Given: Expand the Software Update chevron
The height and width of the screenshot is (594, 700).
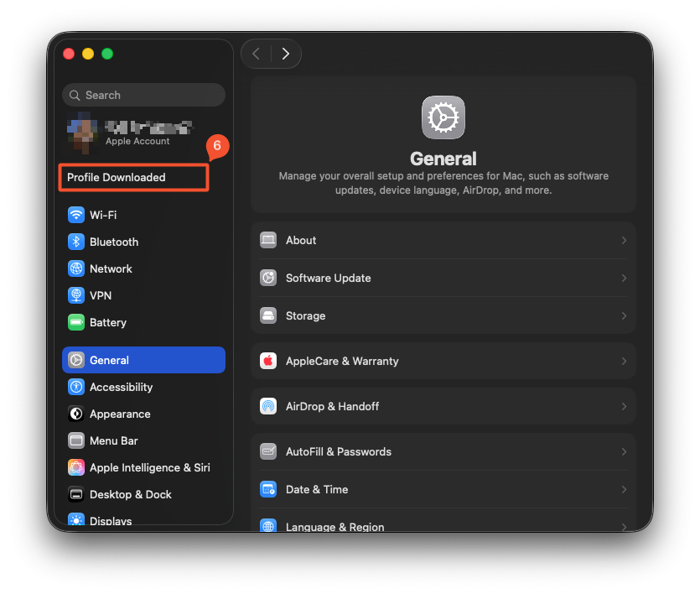Looking at the screenshot, I should pos(624,278).
